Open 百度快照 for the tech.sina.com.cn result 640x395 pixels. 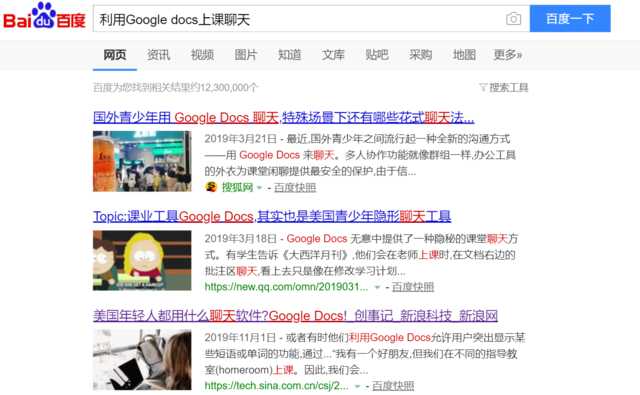393,386
